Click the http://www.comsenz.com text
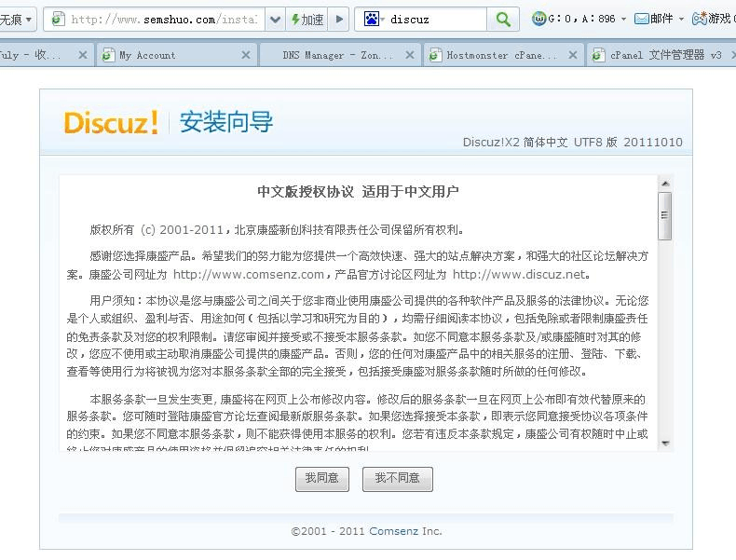Image resolution: width=736 pixels, height=560 pixels. coord(249,275)
